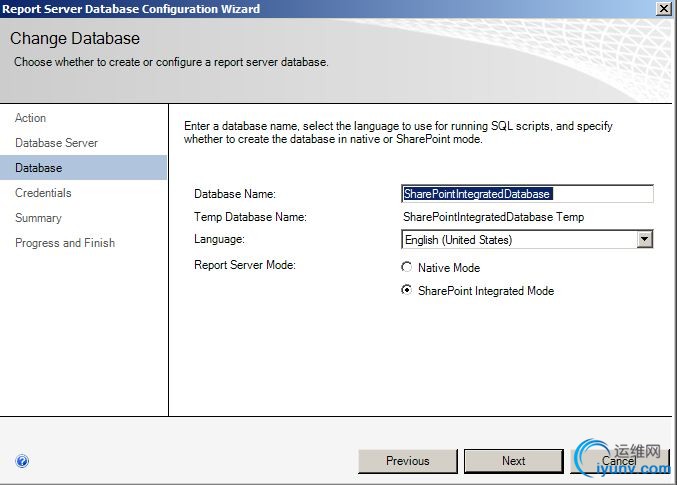Viewport: 677px width, 485px height.
Task: Close the Configuration Wizard window
Action: 663,9
